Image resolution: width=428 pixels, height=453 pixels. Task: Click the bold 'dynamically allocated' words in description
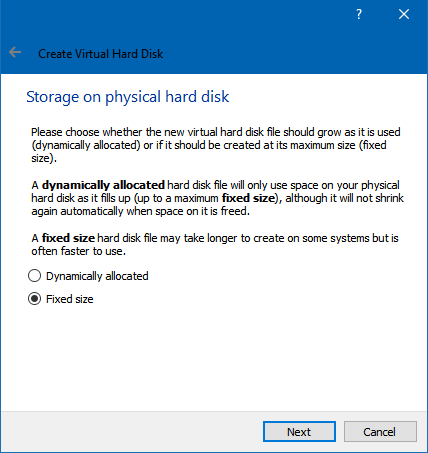[103, 185]
